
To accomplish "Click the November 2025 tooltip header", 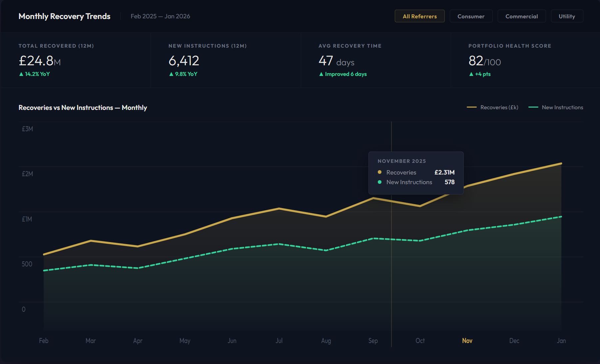I will 402,161.
